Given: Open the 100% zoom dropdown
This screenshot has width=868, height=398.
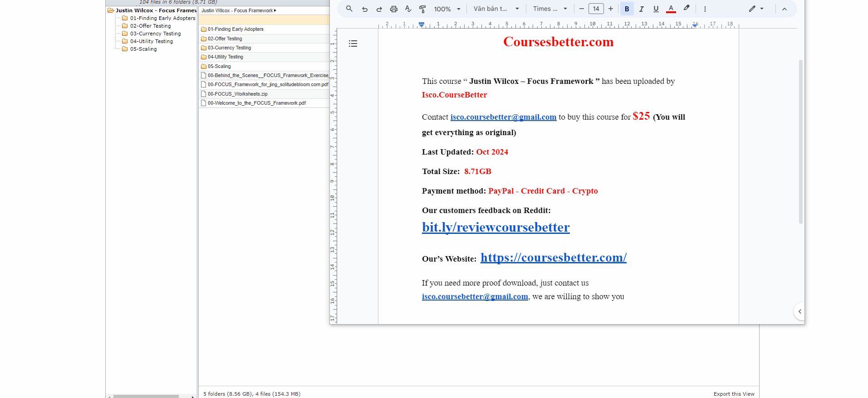Looking at the screenshot, I should [447, 9].
